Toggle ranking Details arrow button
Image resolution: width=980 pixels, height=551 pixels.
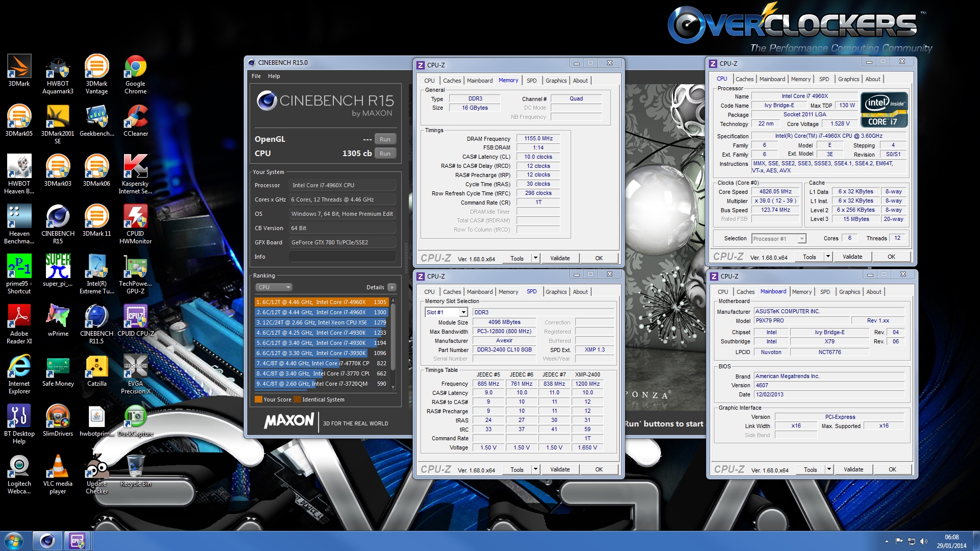pos(391,287)
